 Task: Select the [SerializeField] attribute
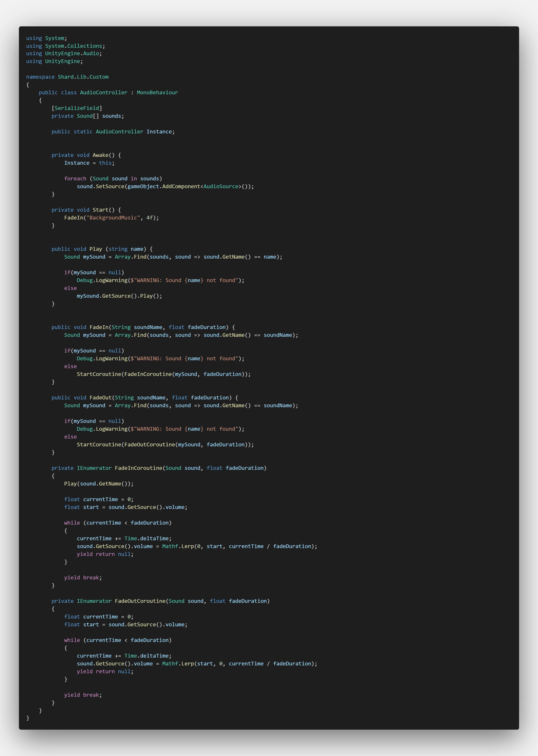pos(77,108)
